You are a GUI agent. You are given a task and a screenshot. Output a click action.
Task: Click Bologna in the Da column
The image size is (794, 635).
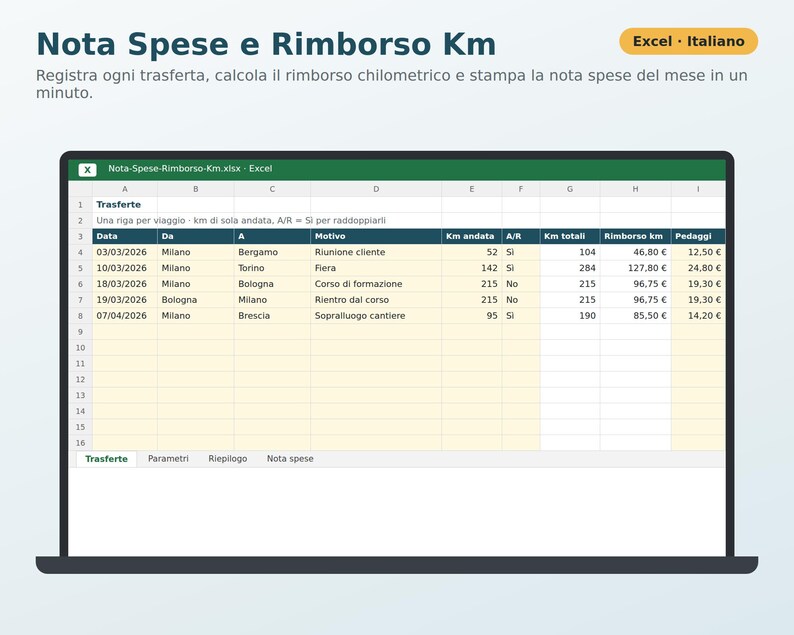coord(195,300)
